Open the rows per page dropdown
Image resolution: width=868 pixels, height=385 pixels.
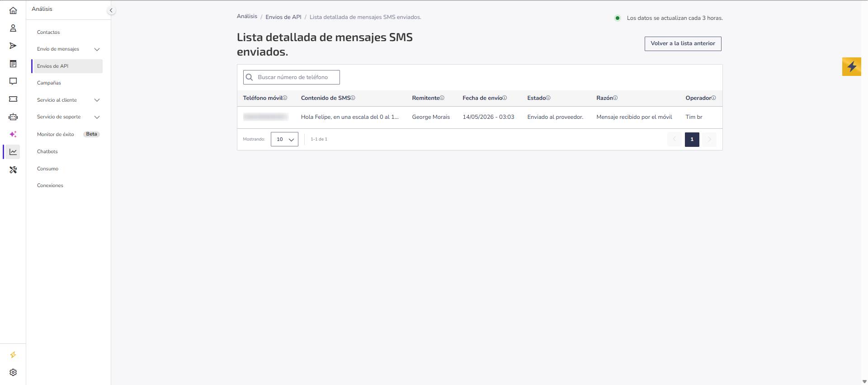(284, 139)
